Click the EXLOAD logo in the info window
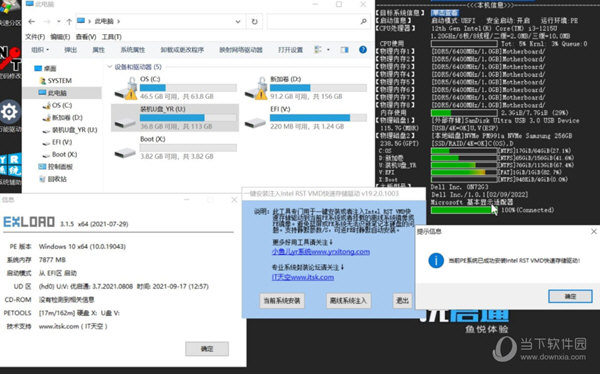Image resolution: width=600 pixels, height=374 pixels. coord(29,222)
